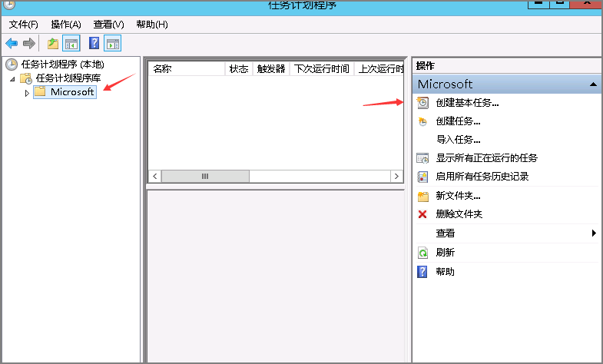603x364 pixels.
Task: Click the green 刷新 icon
Action: (x=422, y=253)
